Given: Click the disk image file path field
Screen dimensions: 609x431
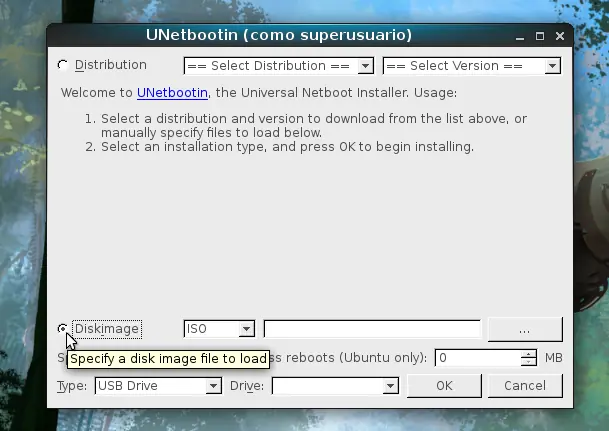Looking at the screenshot, I should [x=372, y=329].
